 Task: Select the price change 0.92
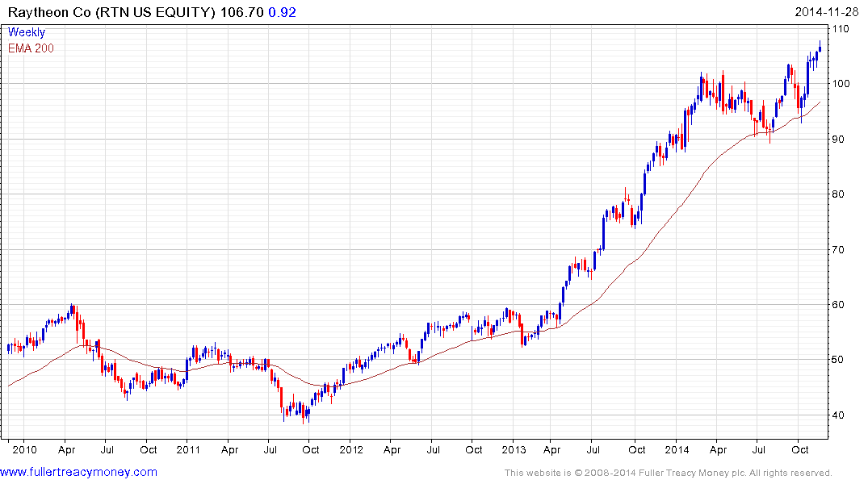click(283, 12)
